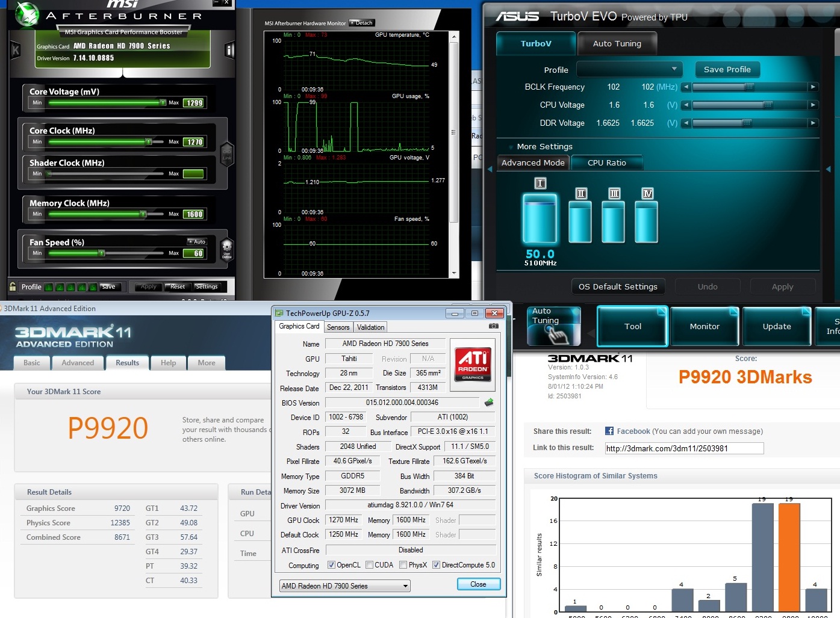The image size is (840, 618).
Task: Open the TurboV Profile dropdown
Action: pos(629,69)
